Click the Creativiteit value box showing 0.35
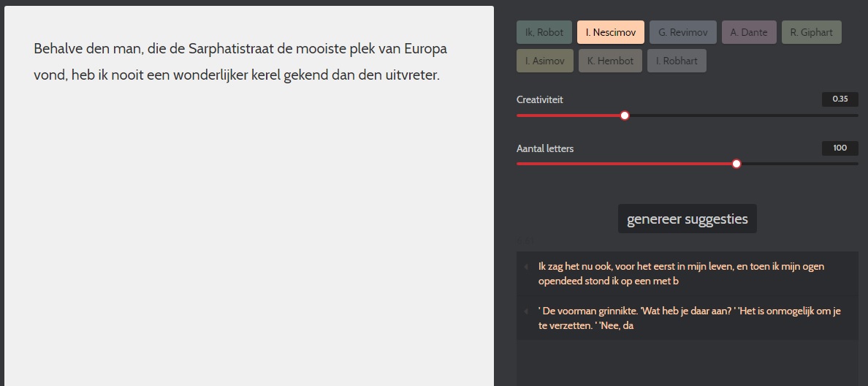Screen dimensions: 868x386 click(x=840, y=99)
